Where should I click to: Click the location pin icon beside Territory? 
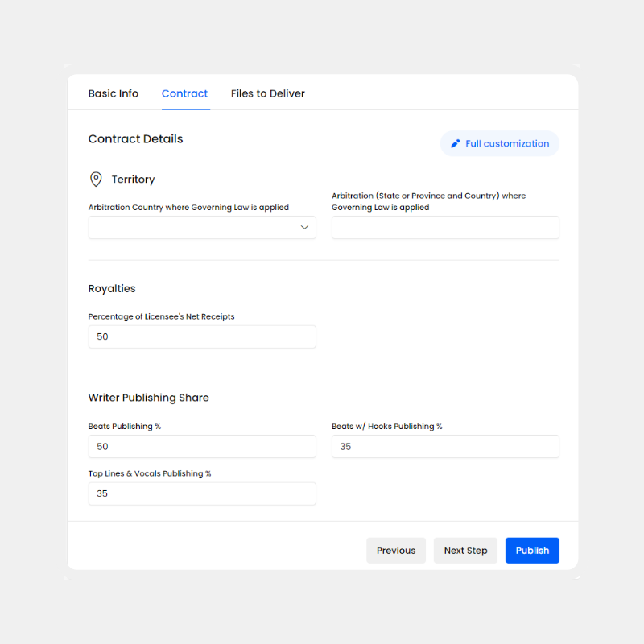click(97, 179)
